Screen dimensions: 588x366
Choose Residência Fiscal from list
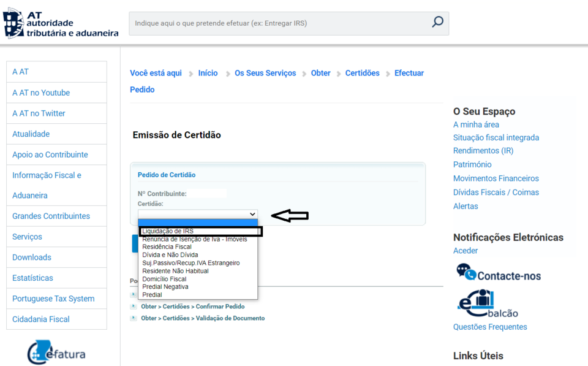point(167,247)
